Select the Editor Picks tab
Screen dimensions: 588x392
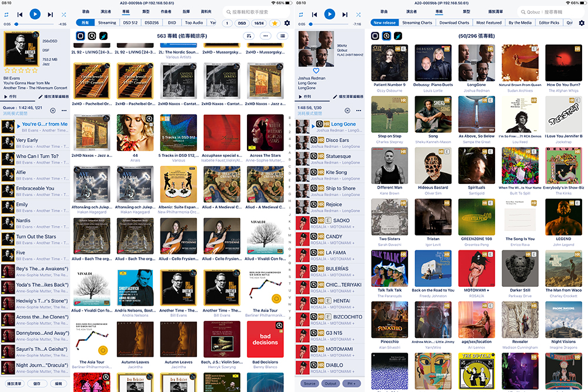click(x=549, y=22)
